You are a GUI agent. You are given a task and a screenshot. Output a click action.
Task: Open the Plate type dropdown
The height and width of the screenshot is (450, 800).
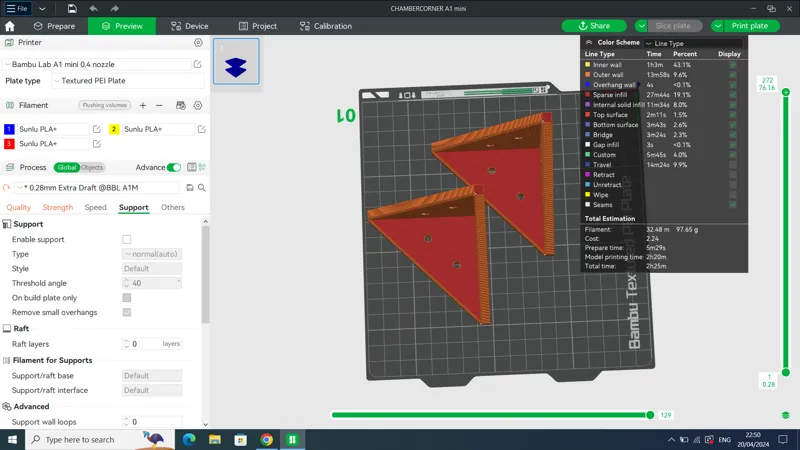click(x=128, y=81)
